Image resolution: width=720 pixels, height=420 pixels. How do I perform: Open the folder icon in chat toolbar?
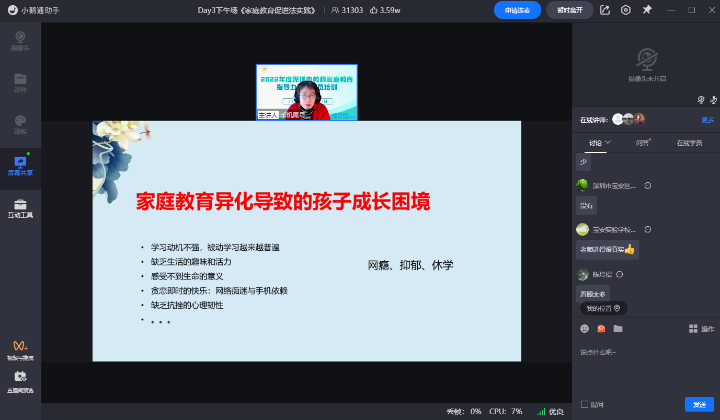point(618,328)
